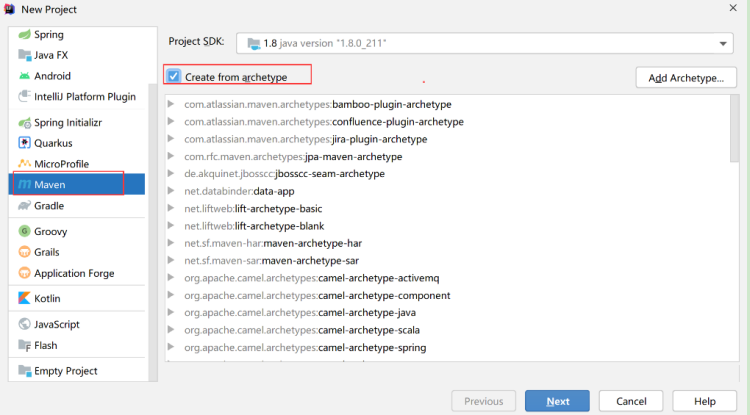Click the Grails icon
The width and height of the screenshot is (750, 415).
point(24,252)
